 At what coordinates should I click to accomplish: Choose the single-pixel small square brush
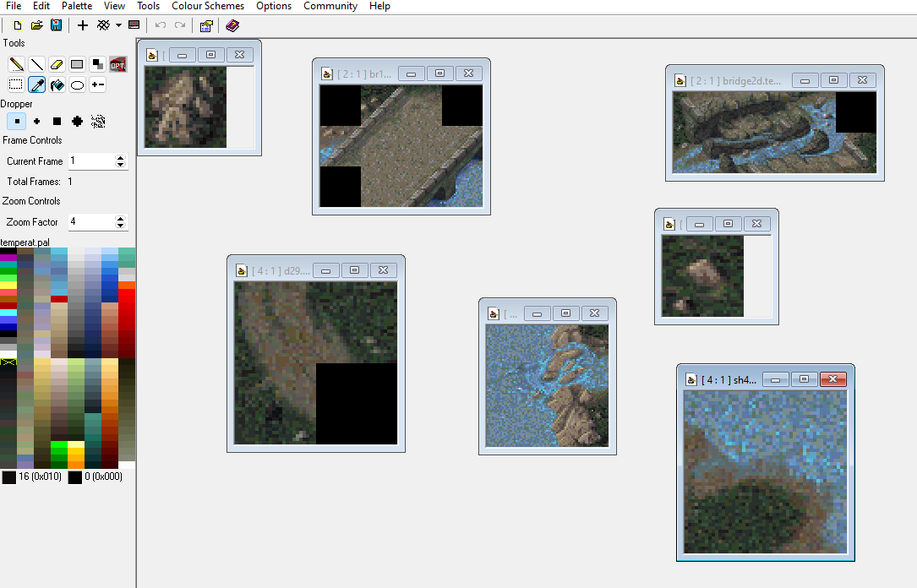[16, 121]
